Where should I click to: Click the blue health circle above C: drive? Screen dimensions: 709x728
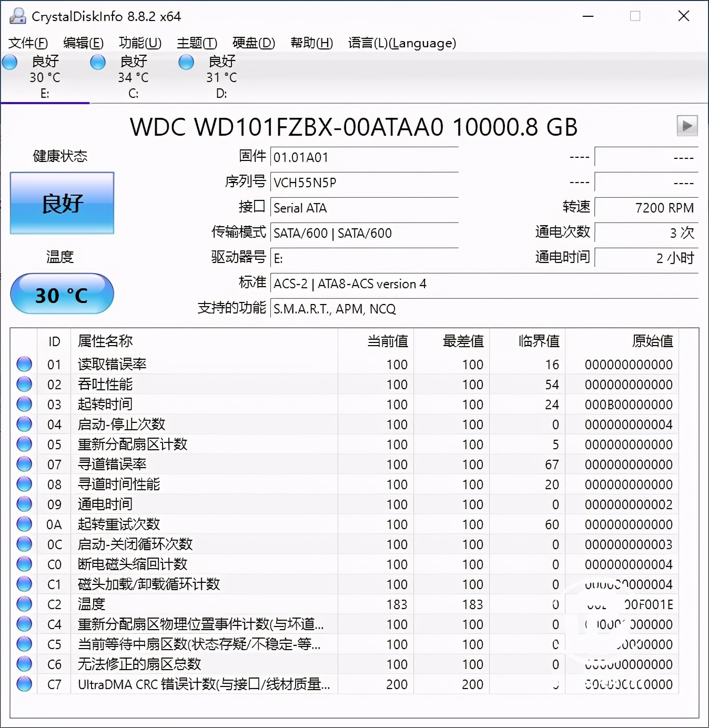(97, 62)
